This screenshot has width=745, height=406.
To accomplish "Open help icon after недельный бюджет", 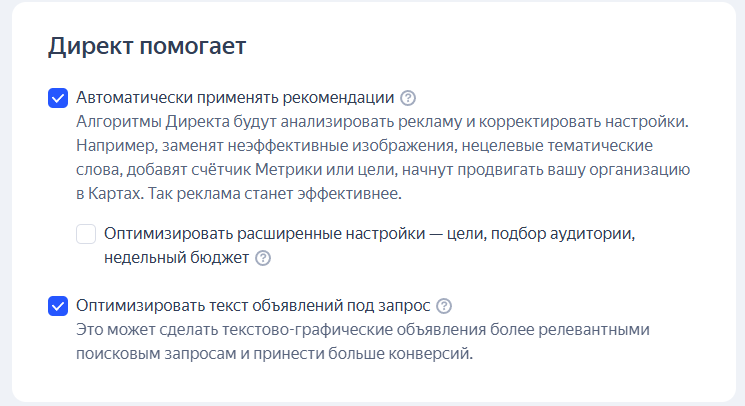I will [x=263, y=258].
